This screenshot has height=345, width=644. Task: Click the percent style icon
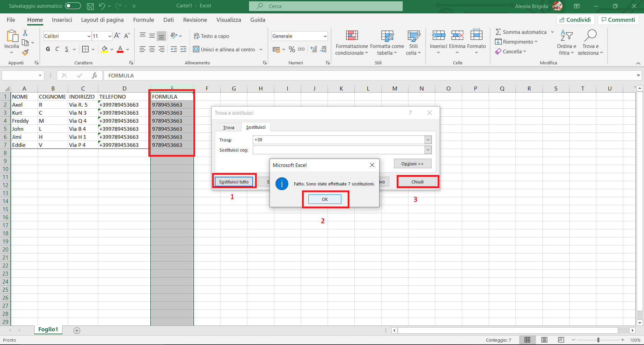[292, 49]
